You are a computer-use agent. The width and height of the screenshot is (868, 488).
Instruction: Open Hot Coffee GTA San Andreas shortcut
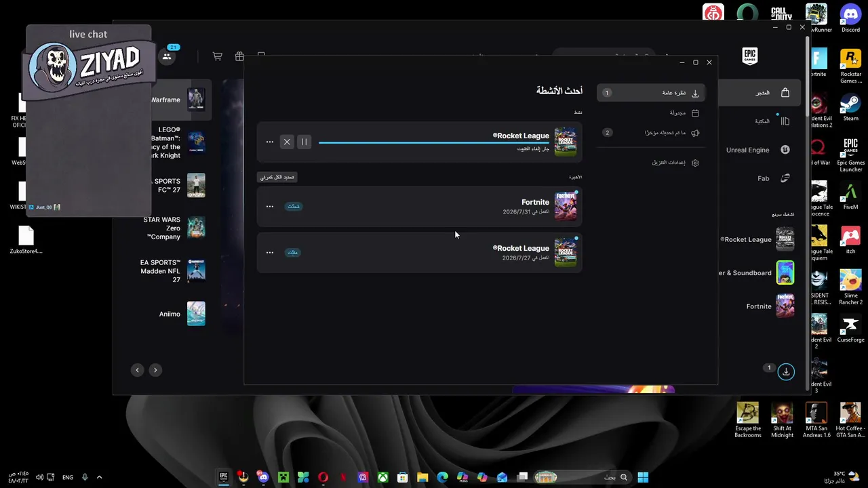point(850,420)
